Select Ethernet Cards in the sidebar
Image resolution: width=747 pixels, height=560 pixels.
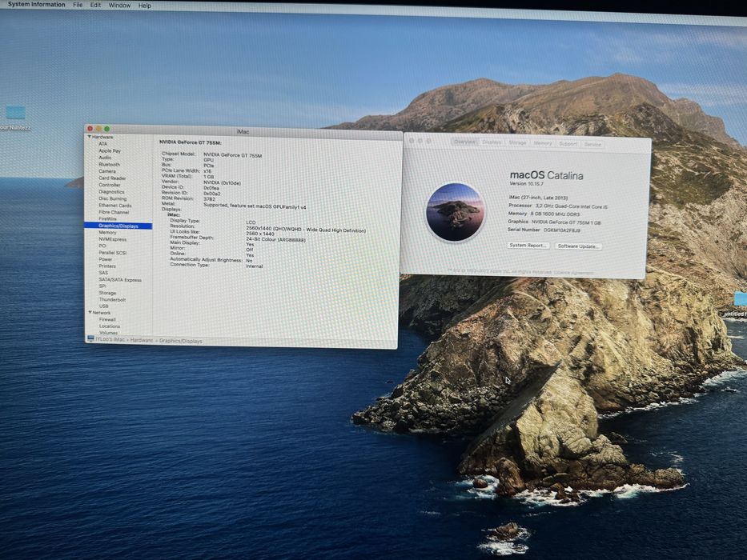(x=114, y=206)
